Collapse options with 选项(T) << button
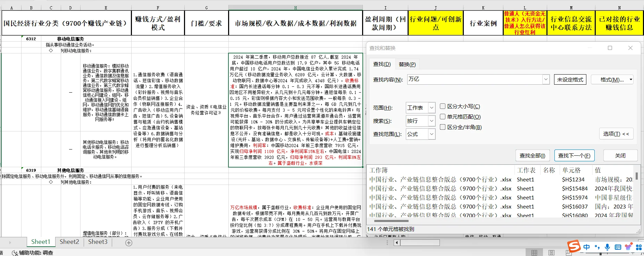 tap(616, 134)
